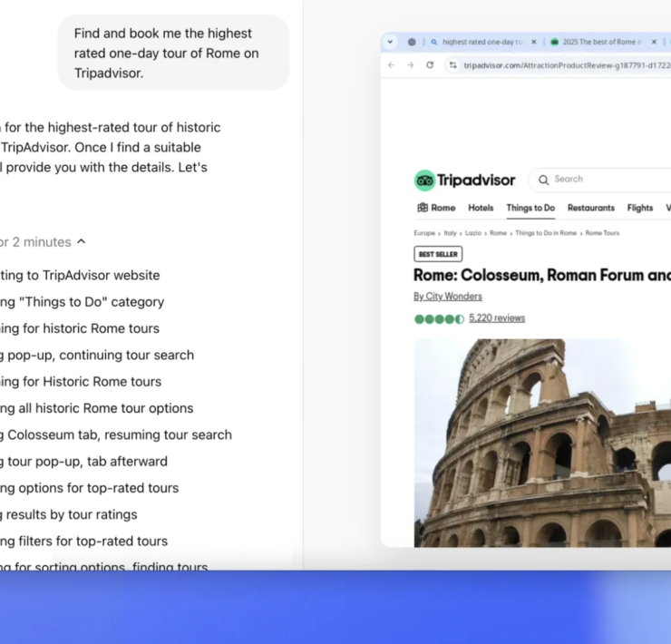Click the browser forward arrow
671x644 pixels.
tap(410, 65)
